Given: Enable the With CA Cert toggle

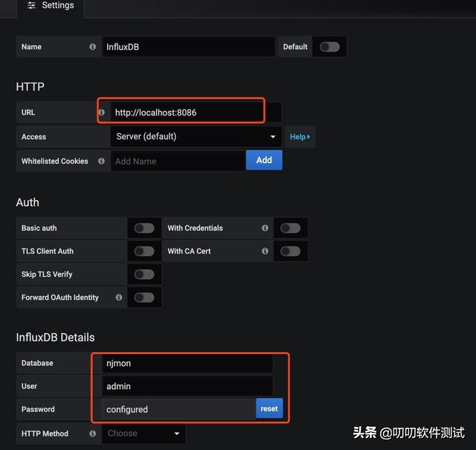Looking at the screenshot, I should (x=291, y=251).
